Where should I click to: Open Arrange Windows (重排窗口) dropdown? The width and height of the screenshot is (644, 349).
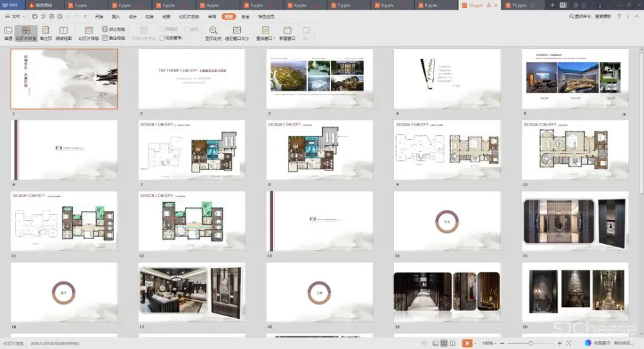(265, 33)
